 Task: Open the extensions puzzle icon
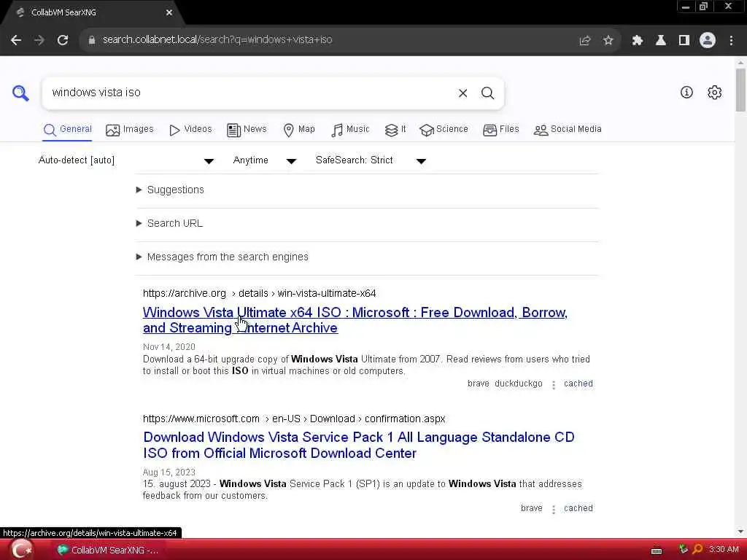637,41
